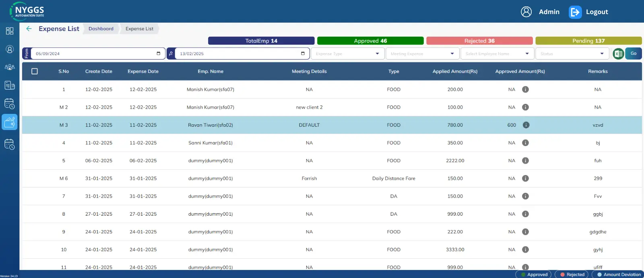Click the Approved legend pill in footer
The height and width of the screenshot is (278, 644).
coord(534,274)
